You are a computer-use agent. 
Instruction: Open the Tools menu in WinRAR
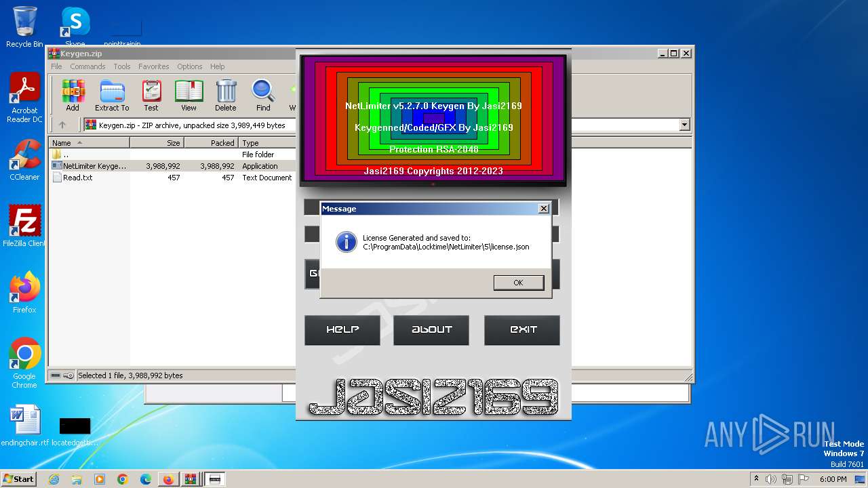point(122,66)
